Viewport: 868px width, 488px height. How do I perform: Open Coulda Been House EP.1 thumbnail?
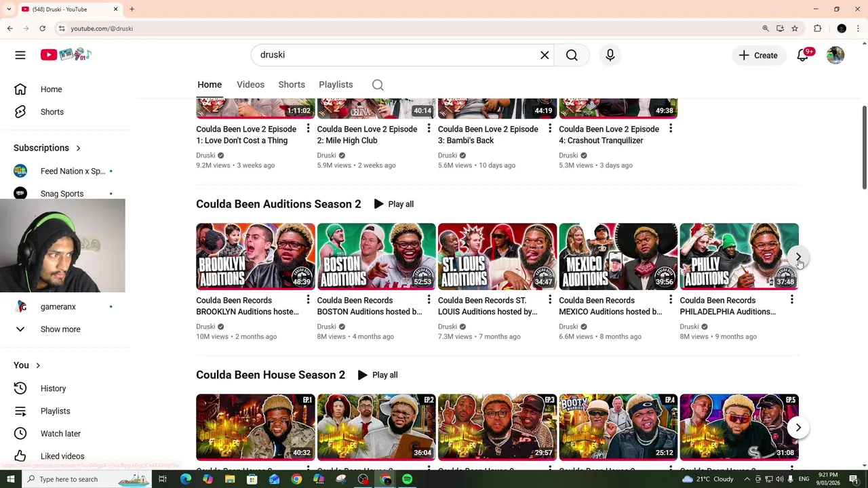tap(256, 427)
